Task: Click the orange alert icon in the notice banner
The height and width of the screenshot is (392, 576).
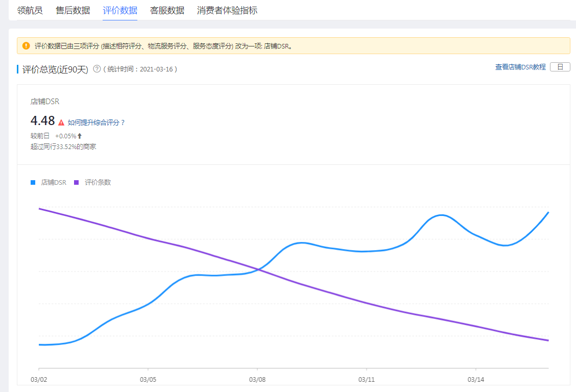Action: (27, 46)
